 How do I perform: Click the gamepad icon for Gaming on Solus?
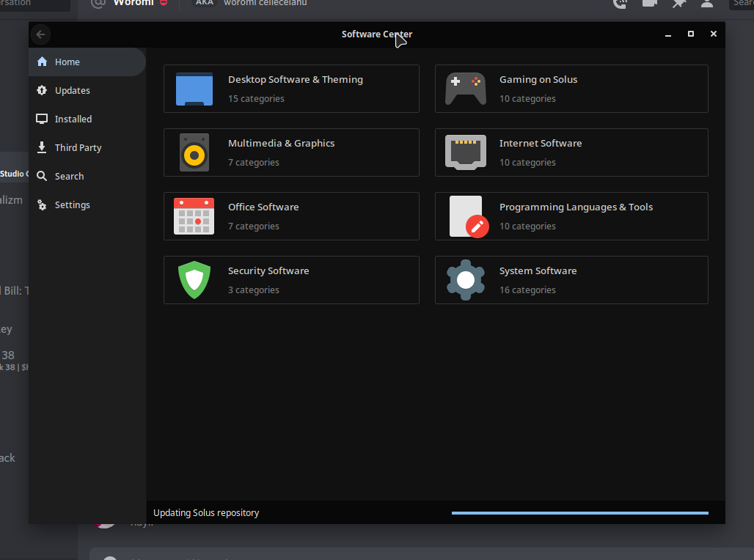pyautogui.click(x=466, y=89)
